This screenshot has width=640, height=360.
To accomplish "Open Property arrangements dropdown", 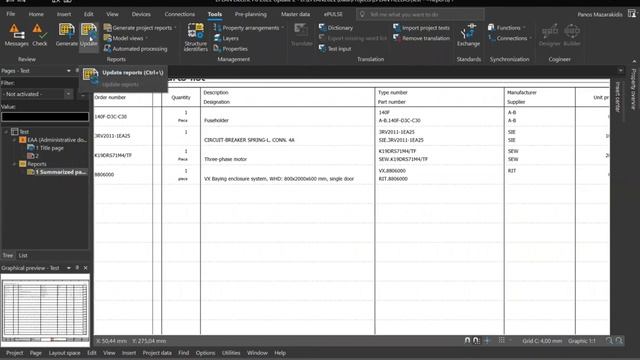I will tap(282, 28).
